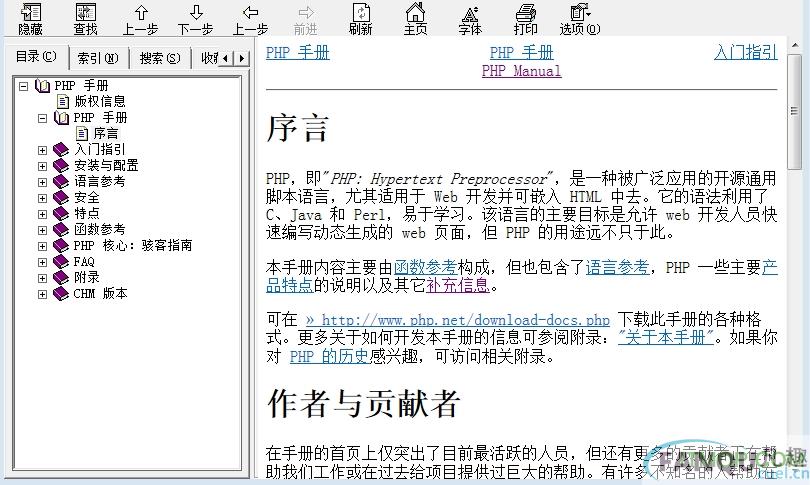
Task: Open the http://www.php.net/download-docs.php link
Action: (457, 320)
